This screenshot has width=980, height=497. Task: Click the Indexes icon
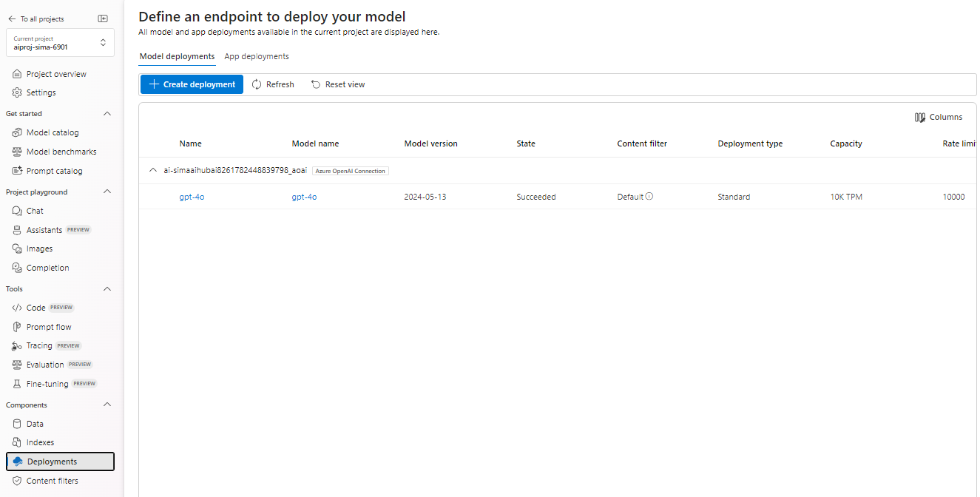click(17, 442)
